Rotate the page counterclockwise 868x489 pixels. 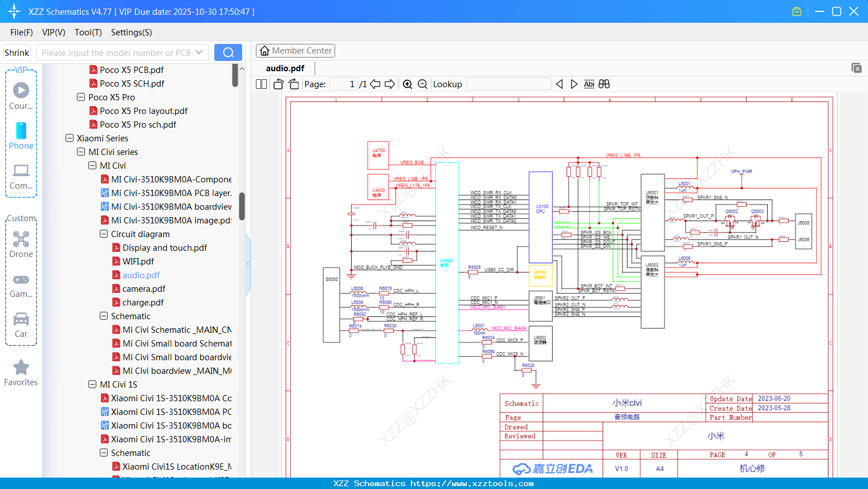tap(278, 84)
